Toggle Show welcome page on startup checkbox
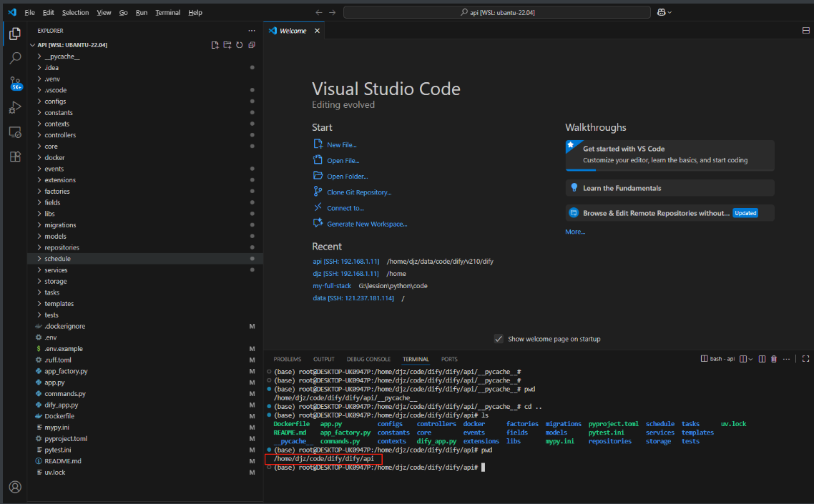The width and height of the screenshot is (814, 504). point(499,339)
